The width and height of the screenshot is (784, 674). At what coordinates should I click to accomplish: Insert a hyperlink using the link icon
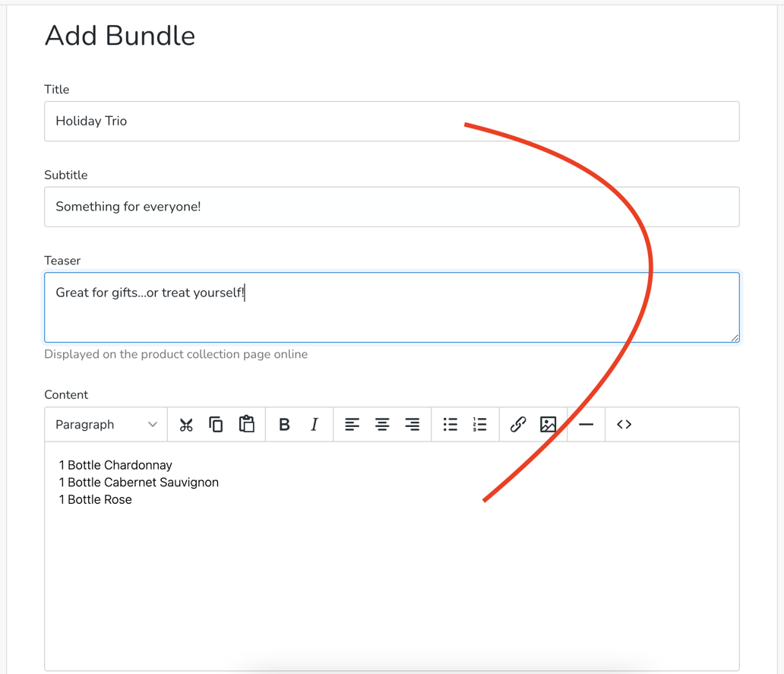517,424
